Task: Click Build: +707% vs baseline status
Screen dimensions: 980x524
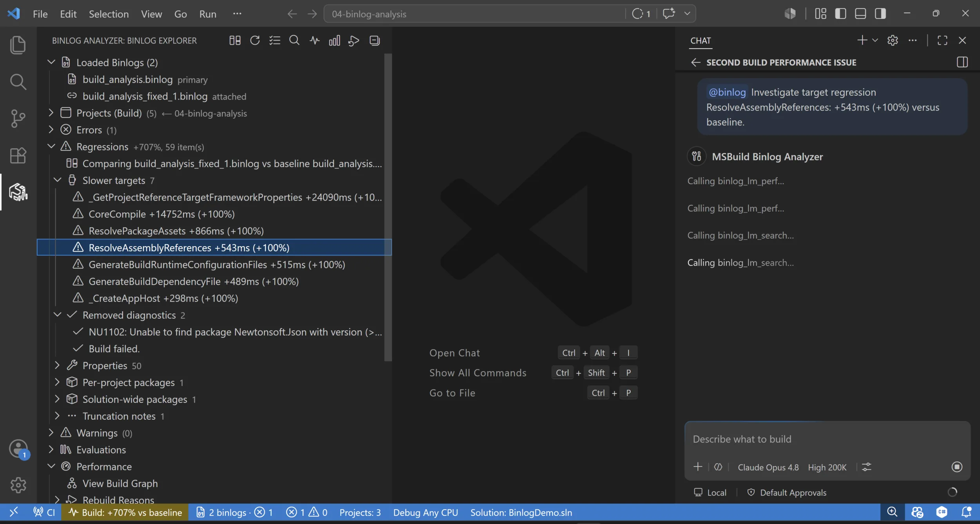Action: (125, 512)
